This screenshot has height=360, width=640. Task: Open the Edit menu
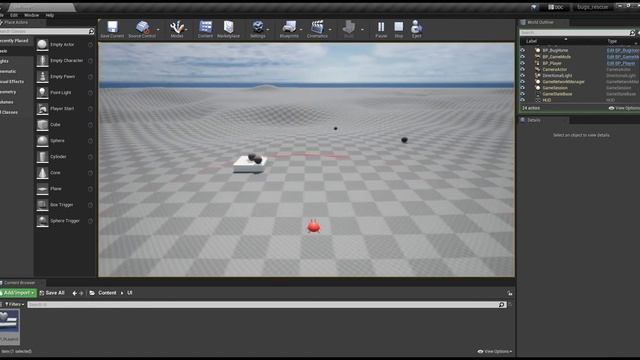[x=14, y=15]
